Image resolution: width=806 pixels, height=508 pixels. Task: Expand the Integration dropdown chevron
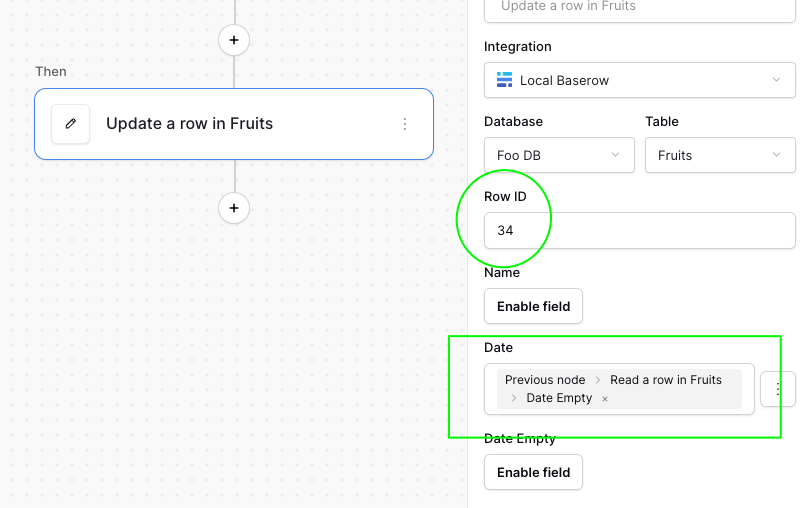click(x=776, y=80)
